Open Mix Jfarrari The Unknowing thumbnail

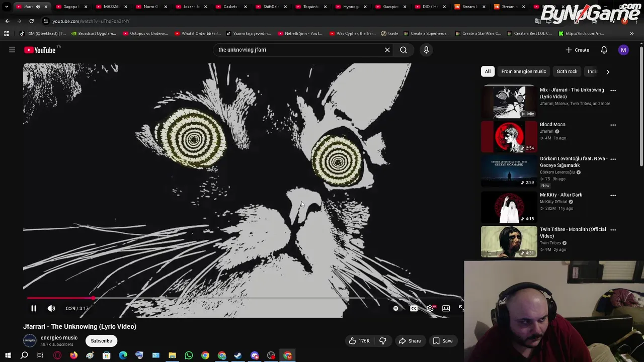tap(509, 102)
